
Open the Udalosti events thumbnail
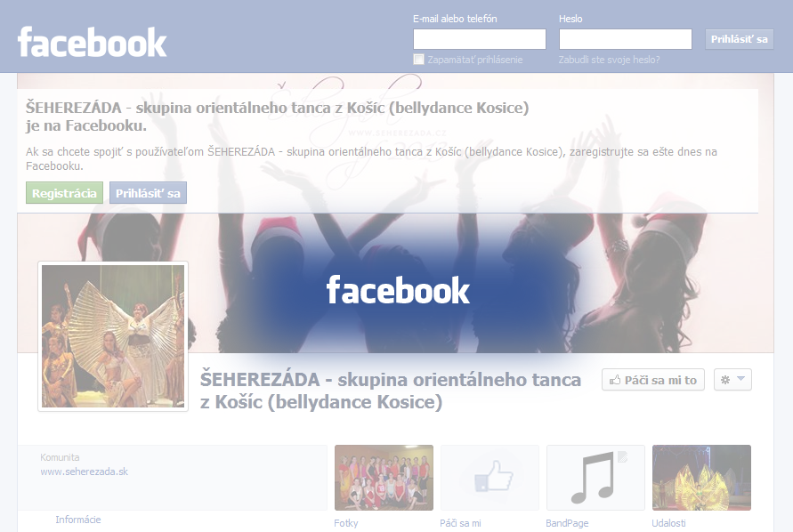[701, 478]
